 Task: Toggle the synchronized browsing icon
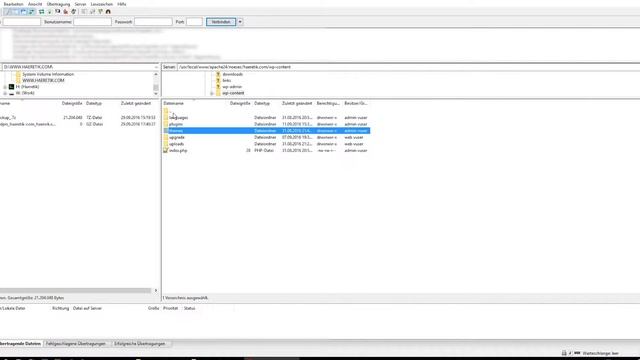(x=100, y=12)
